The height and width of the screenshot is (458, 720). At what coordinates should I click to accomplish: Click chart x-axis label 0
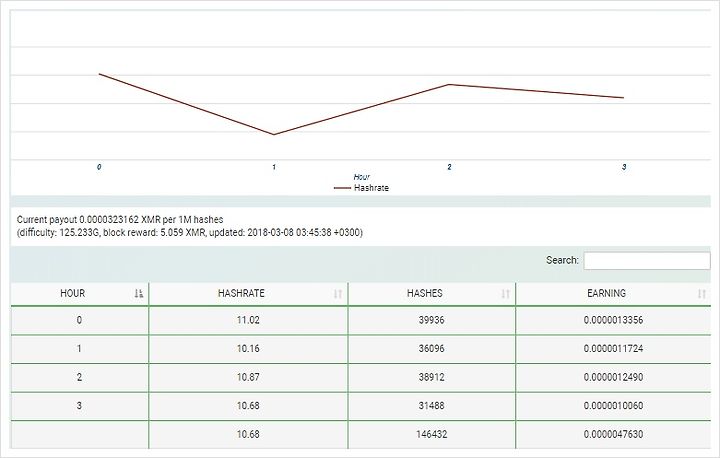click(99, 167)
